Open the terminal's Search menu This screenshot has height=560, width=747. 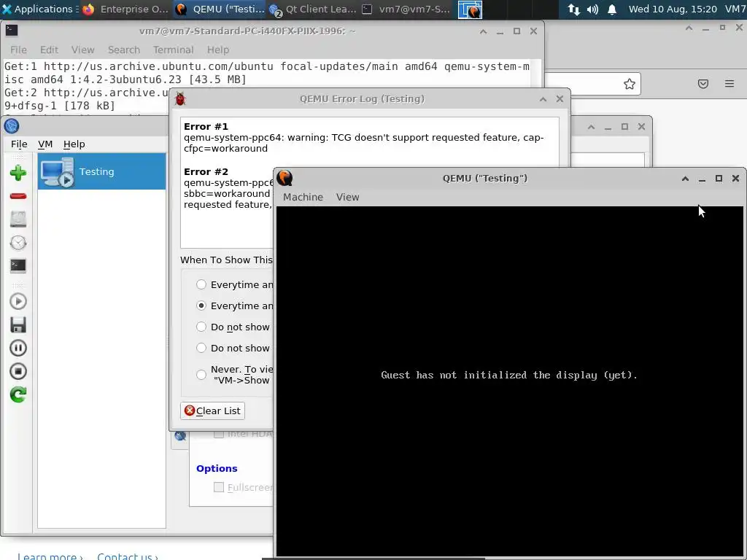click(124, 50)
